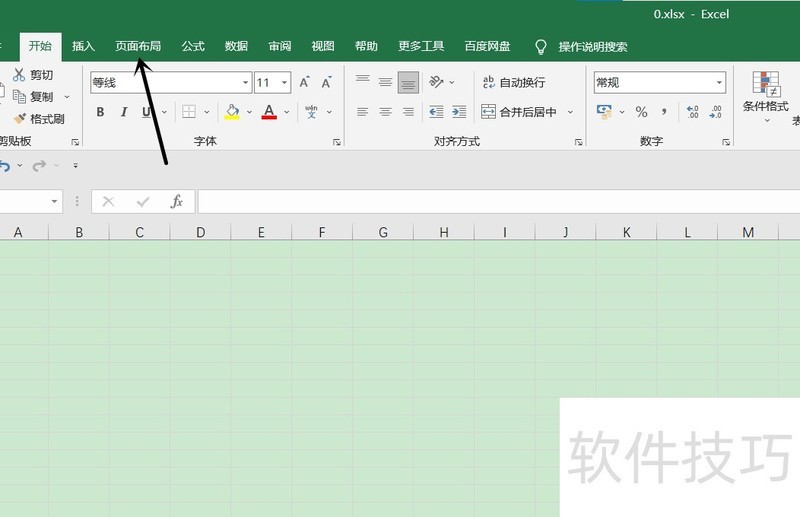Screen dimensions: 800x517
Task: Open the 审阅 (Review) tab
Action: coord(280,46)
